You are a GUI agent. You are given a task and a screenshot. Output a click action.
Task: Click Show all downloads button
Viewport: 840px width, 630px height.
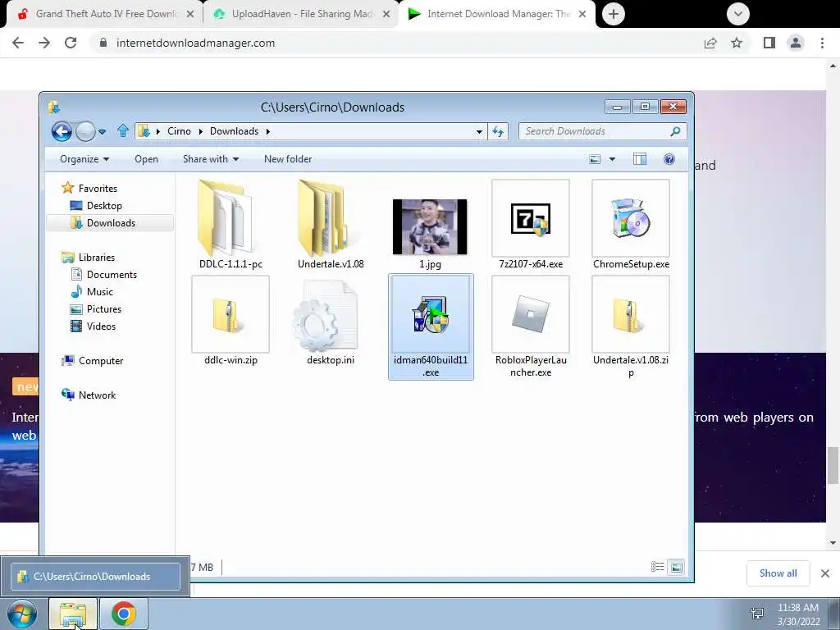[778, 573]
